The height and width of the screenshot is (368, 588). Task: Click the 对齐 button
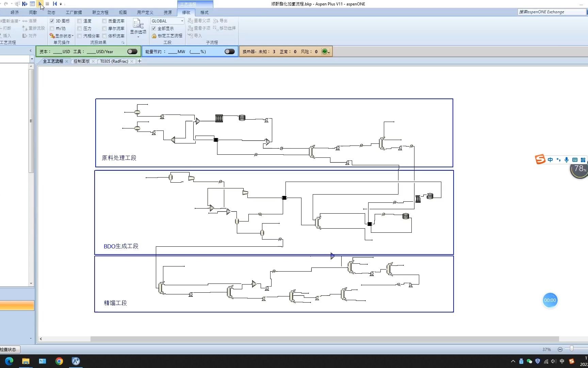[x=30, y=36]
